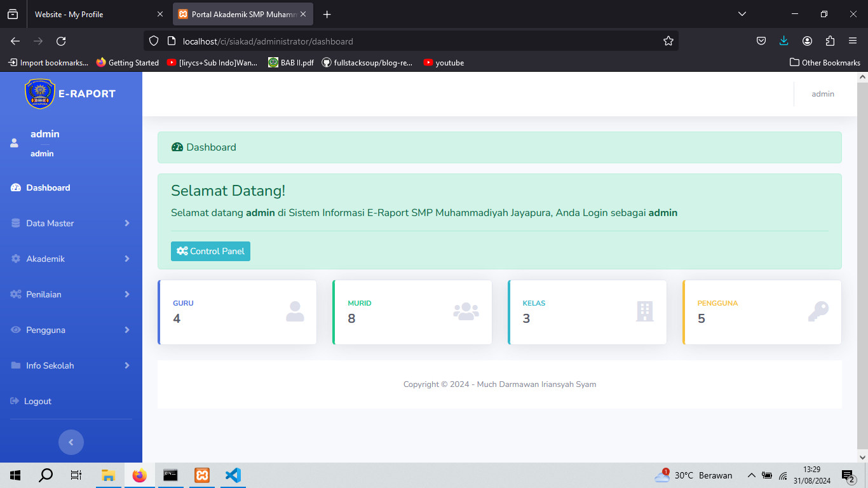Click the E-RAPORT school logo
This screenshot has height=488, width=868.
coord(40,93)
